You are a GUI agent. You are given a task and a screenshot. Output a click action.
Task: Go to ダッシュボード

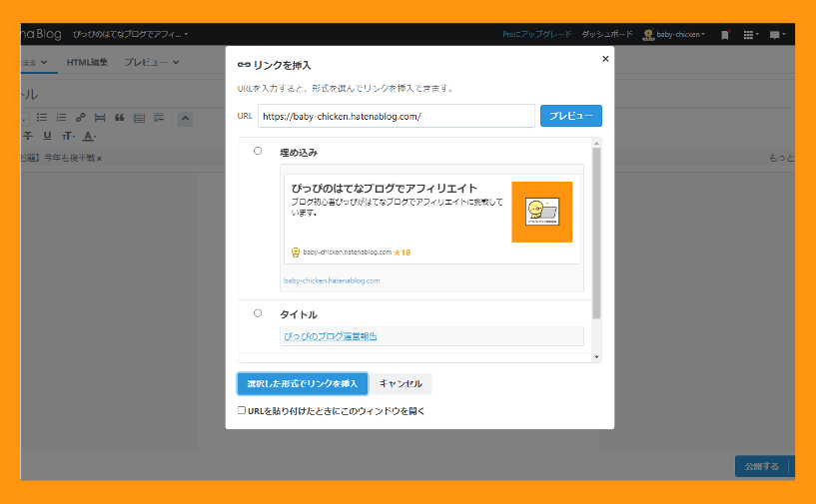[x=607, y=34]
